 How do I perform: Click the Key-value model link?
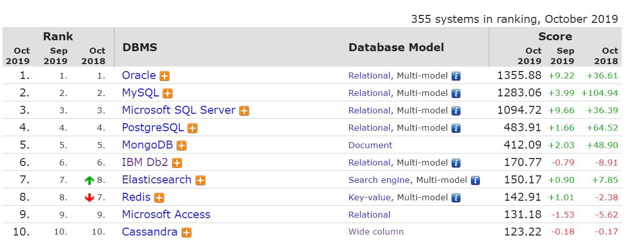click(369, 198)
